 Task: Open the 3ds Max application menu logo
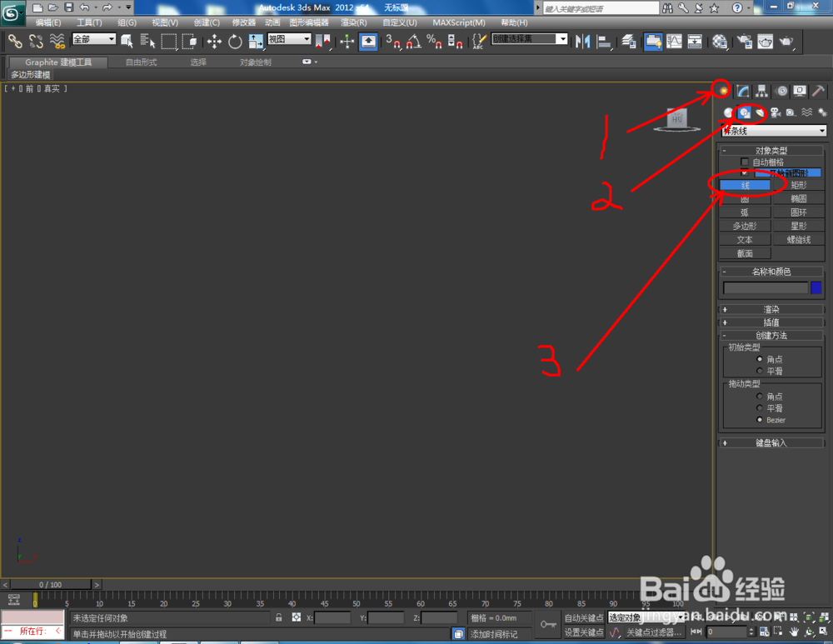pyautogui.click(x=12, y=12)
